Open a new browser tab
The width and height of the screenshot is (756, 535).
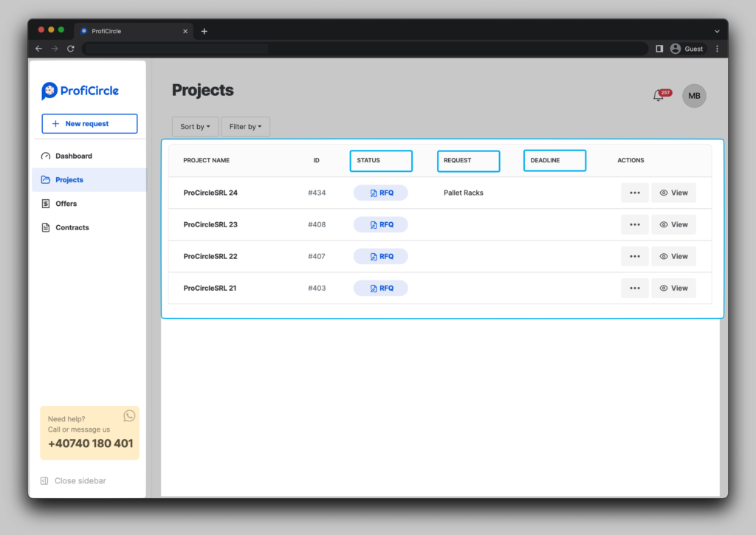coord(205,31)
